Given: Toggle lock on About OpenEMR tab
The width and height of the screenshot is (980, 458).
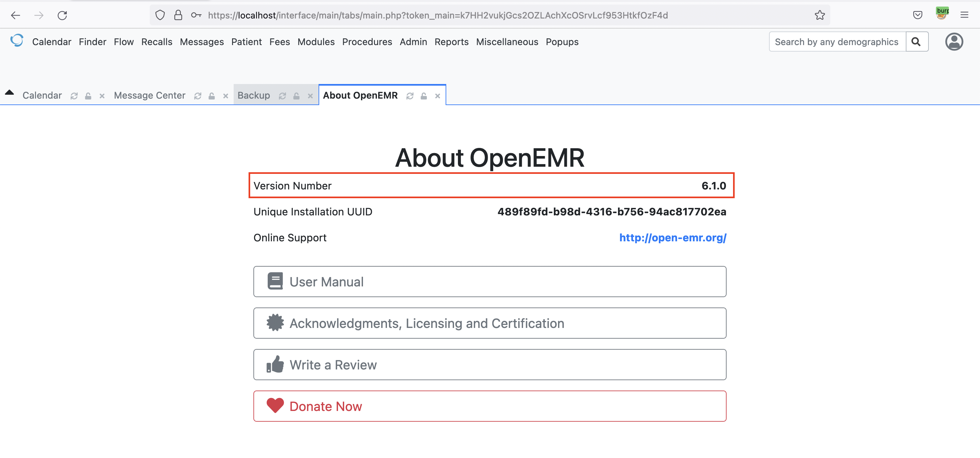Looking at the screenshot, I should (424, 96).
